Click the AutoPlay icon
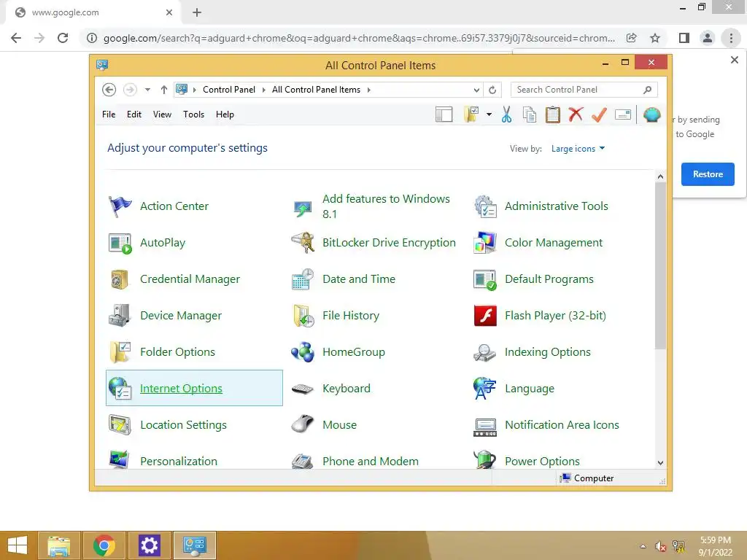747x560 pixels. click(120, 243)
